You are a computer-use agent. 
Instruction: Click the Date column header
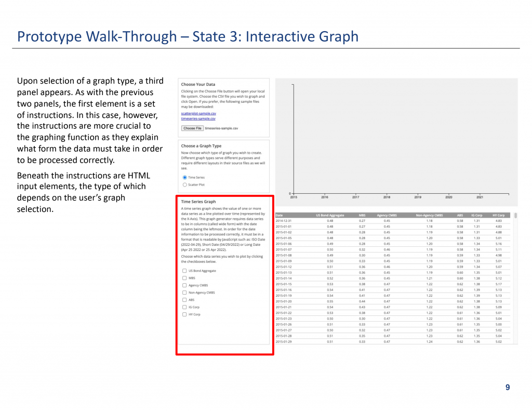(x=280, y=215)
